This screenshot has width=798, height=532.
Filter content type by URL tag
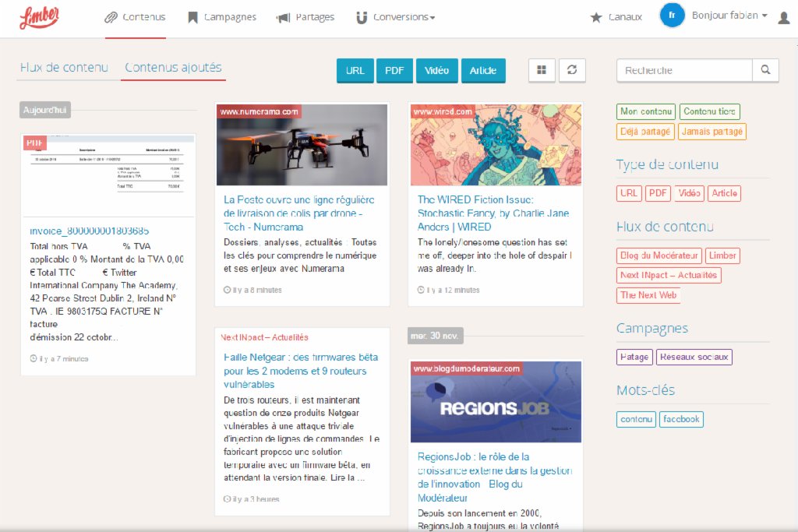(x=629, y=193)
